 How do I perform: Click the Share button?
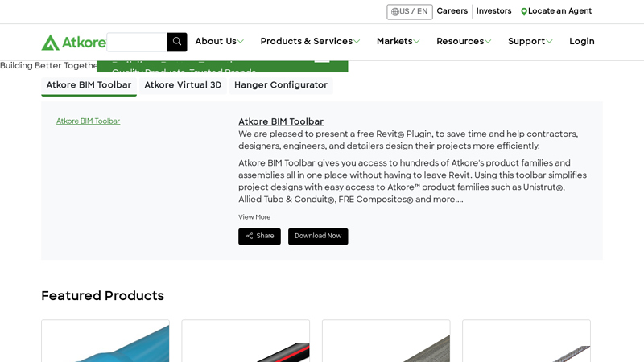tap(259, 237)
